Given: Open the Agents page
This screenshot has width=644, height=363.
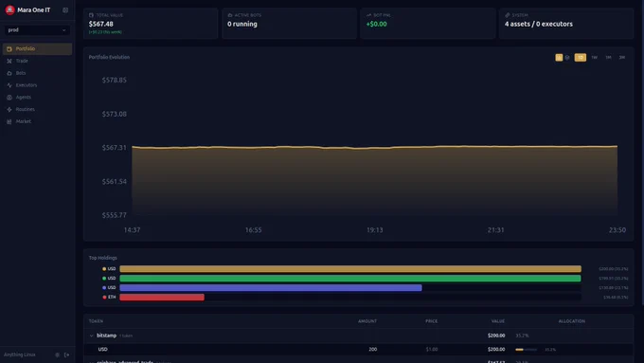Looking at the screenshot, I should click(37, 98).
